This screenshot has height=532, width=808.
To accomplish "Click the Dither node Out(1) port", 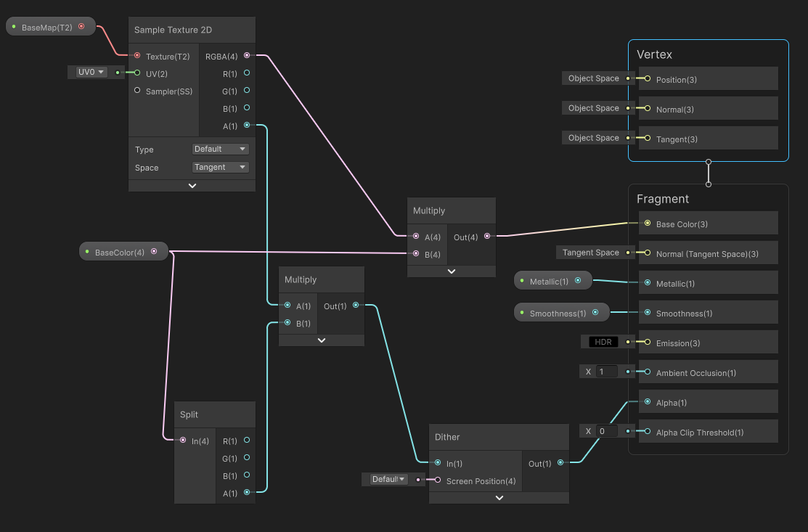I will pyautogui.click(x=560, y=463).
